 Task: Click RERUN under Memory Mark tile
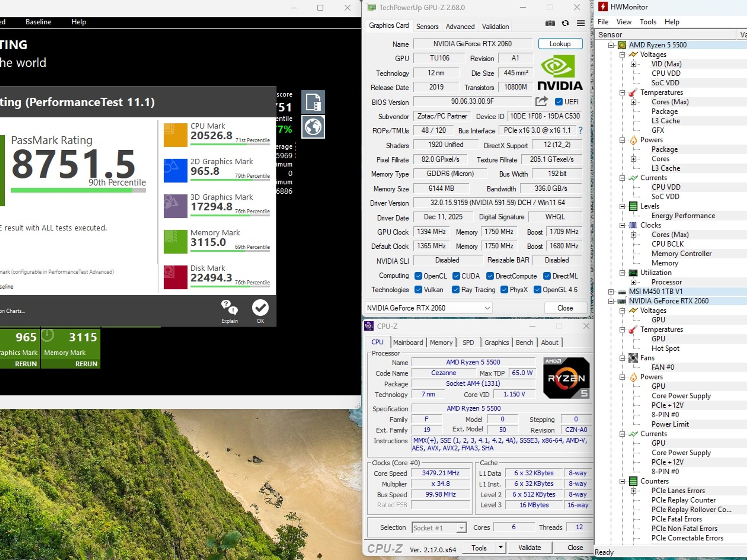(x=86, y=364)
